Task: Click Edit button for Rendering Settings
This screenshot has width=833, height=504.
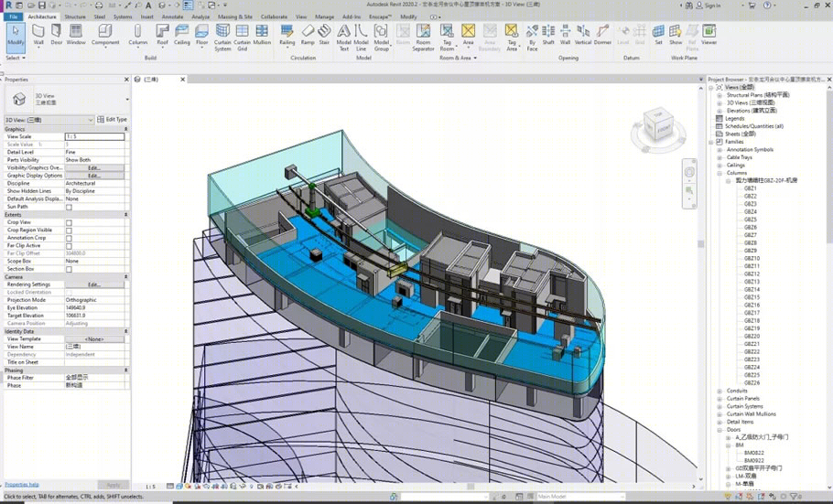Action: click(94, 284)
